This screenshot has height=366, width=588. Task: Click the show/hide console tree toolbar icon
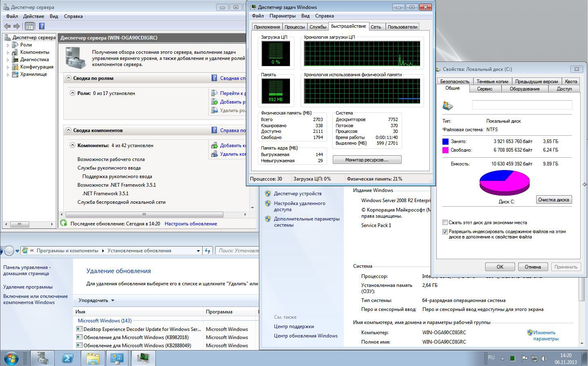coord(29,26)
